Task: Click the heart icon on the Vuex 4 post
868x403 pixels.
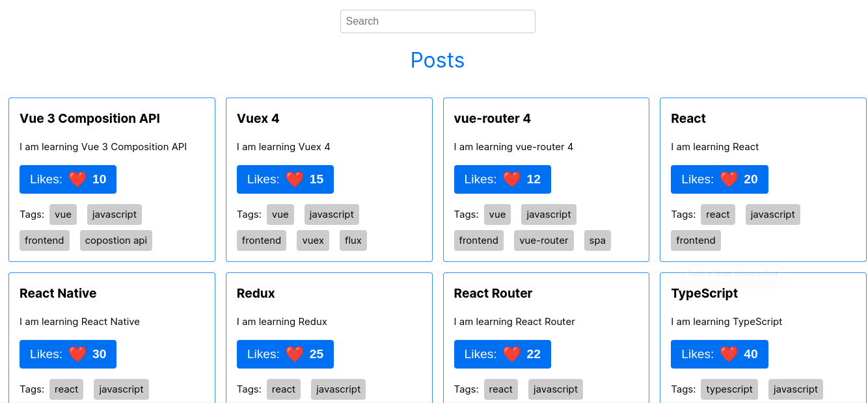Action: 295,179
